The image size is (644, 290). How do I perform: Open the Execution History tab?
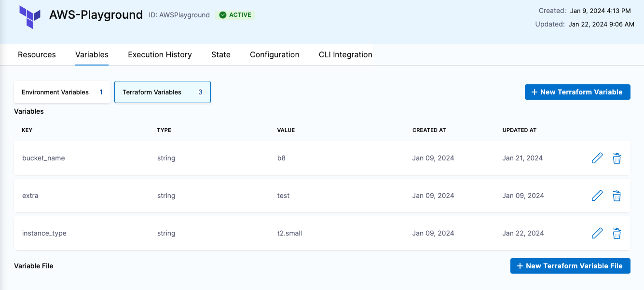tap(160, 54)
